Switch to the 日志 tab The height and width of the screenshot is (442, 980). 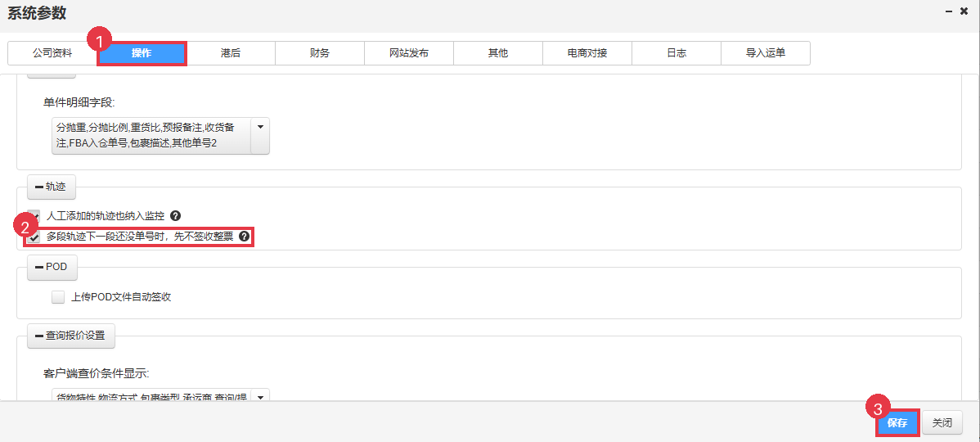[677, 53]
